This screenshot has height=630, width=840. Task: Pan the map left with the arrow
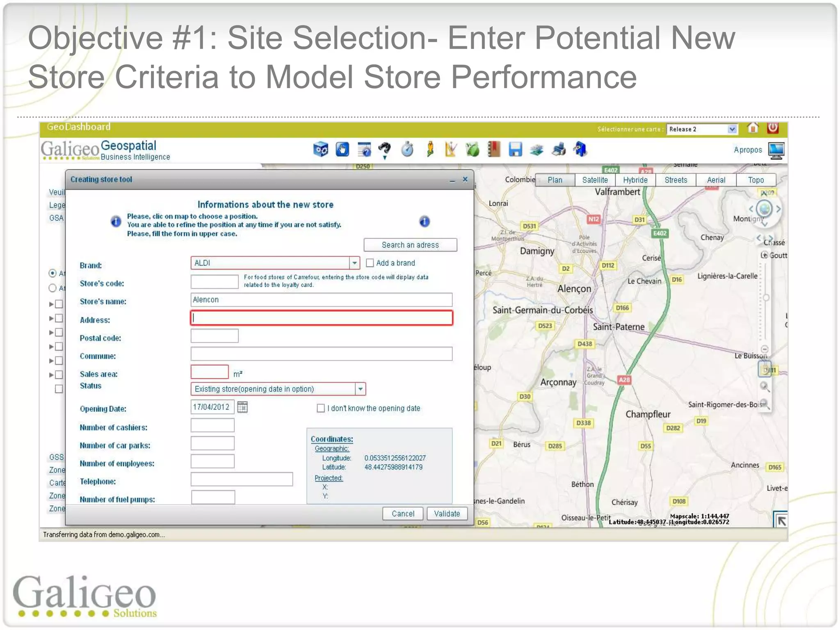click(751, 209)
